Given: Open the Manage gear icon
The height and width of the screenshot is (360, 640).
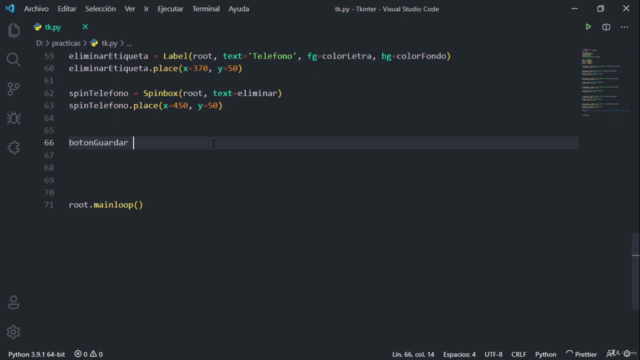Looking at the screenshot, I should (x=13, y=332).
